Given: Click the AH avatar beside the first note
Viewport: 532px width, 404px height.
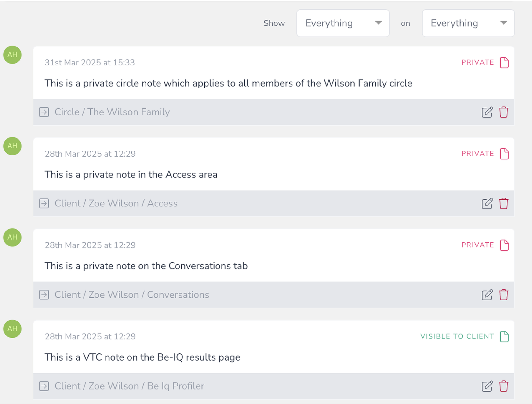Looking at the screenshot, I should (x=12, y=55).
